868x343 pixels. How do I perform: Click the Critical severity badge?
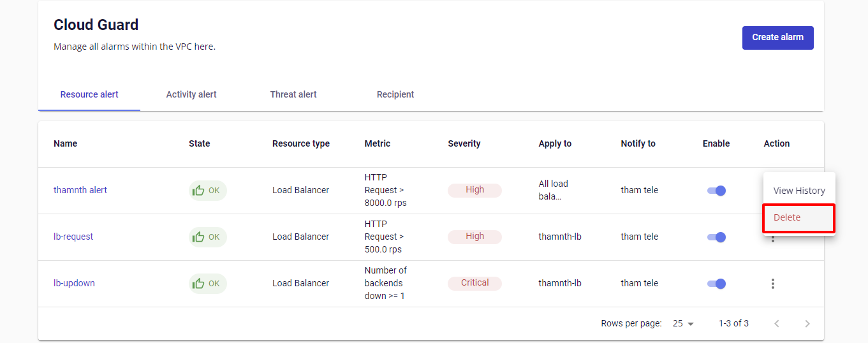point(474,283)
